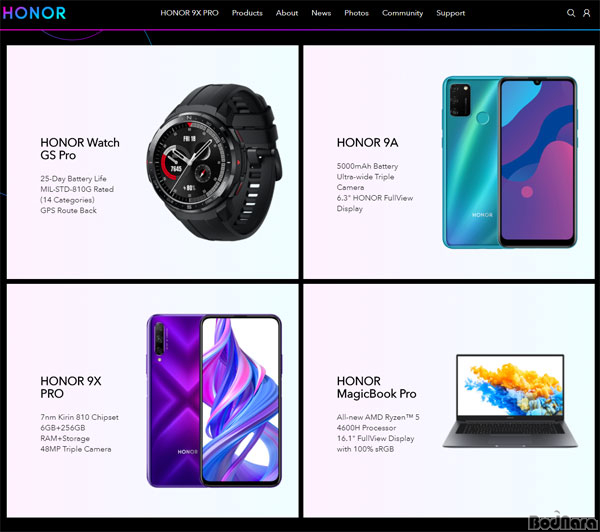Viewport: 600px width, 532px height.
Task: Click the HONOR logo in header
Action: [34, 13]
